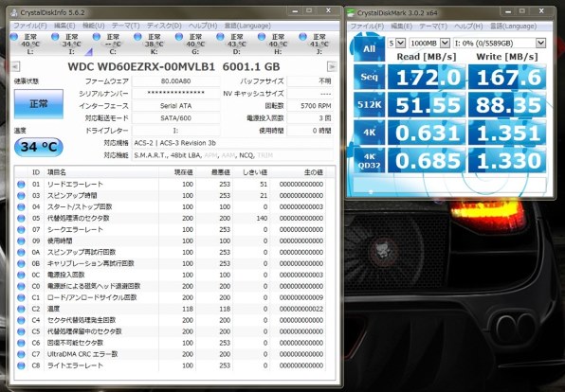
Task: Click the firmware field 80.00A80
Action: 175,81
